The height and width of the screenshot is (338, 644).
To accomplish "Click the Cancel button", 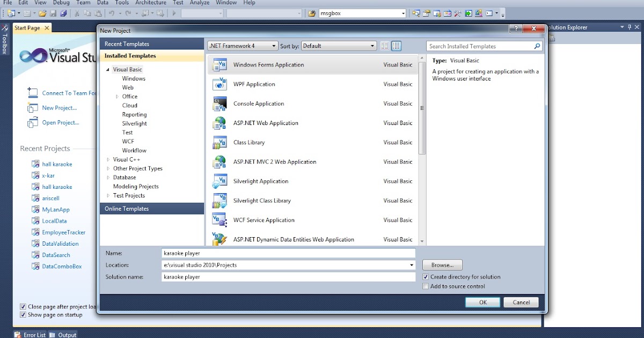I will [521, 302].
